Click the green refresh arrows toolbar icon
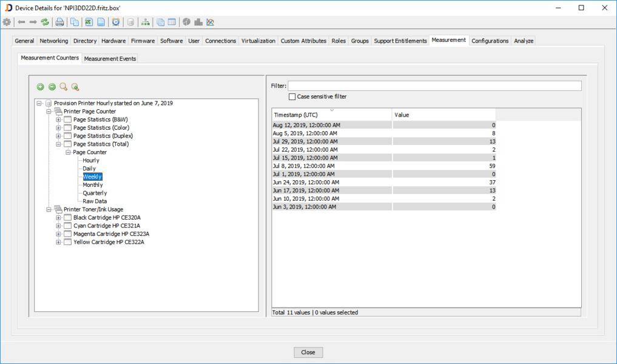This screenshot has width=617, height=364. click(45, 22)
